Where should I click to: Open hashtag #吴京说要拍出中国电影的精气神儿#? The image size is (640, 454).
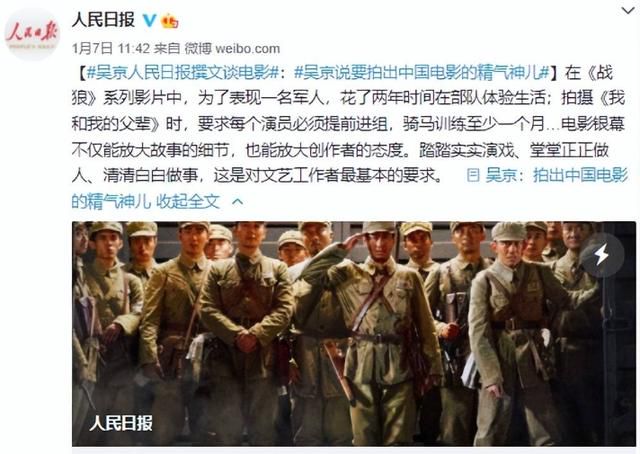(422, 73)
